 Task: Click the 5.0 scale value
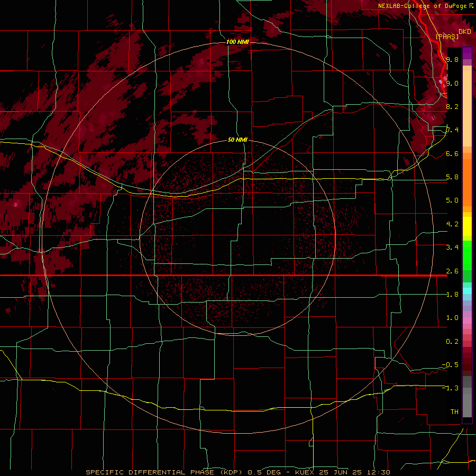point(452,200)
